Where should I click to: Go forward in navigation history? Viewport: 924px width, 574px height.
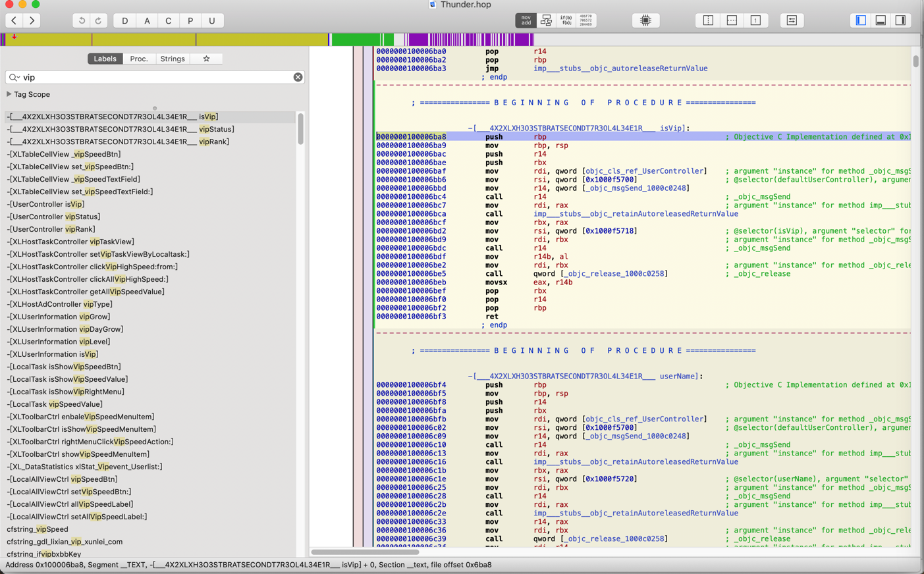pyautogui.click(x=32, y=21)
